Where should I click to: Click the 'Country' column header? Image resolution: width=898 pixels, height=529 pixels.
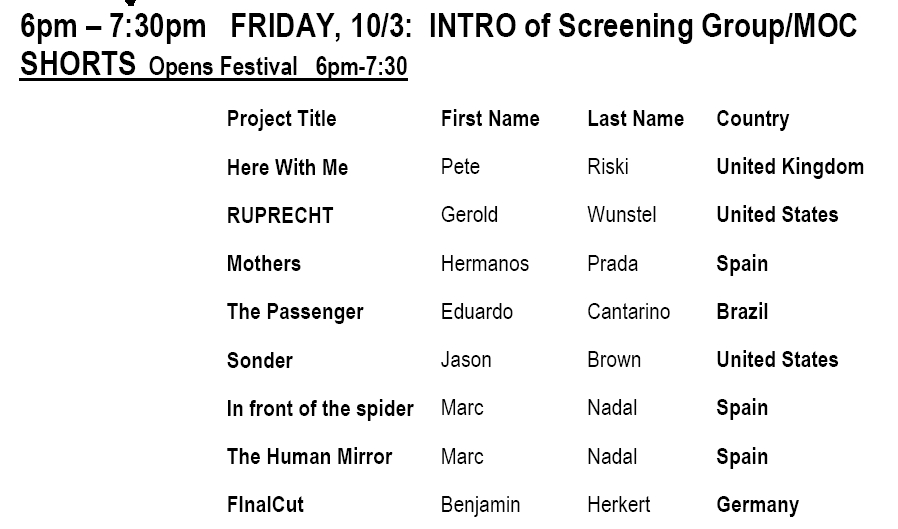pos(753,119)
